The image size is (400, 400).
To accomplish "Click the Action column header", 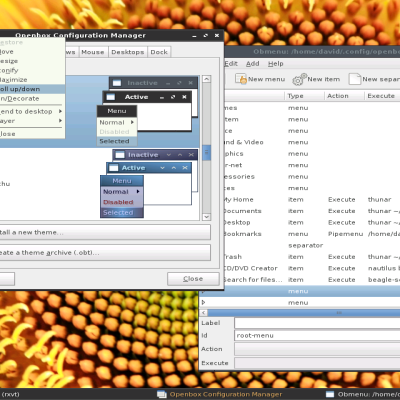I will coord(344,96).
